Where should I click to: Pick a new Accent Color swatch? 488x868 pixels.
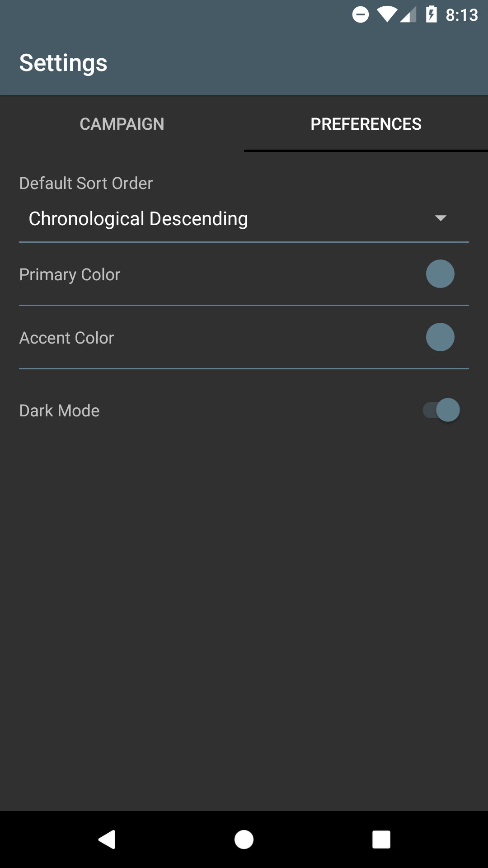click(440, 337)
